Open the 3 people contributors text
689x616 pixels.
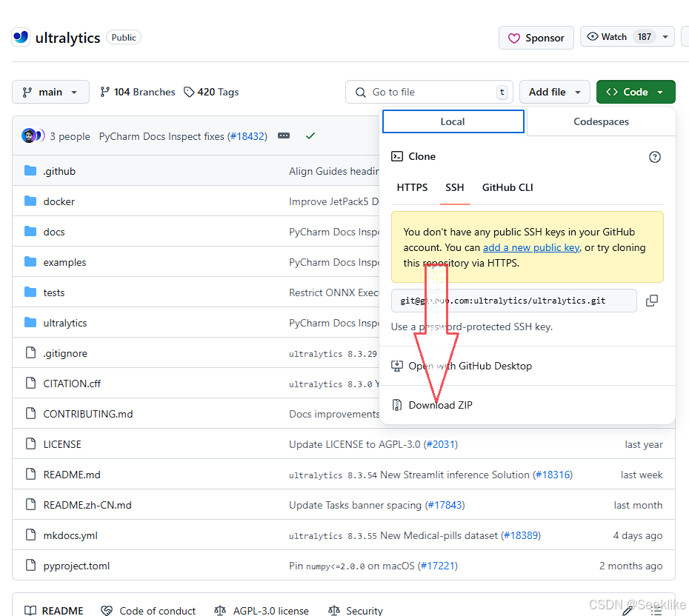pyautogui.click(x=70, y=136)
